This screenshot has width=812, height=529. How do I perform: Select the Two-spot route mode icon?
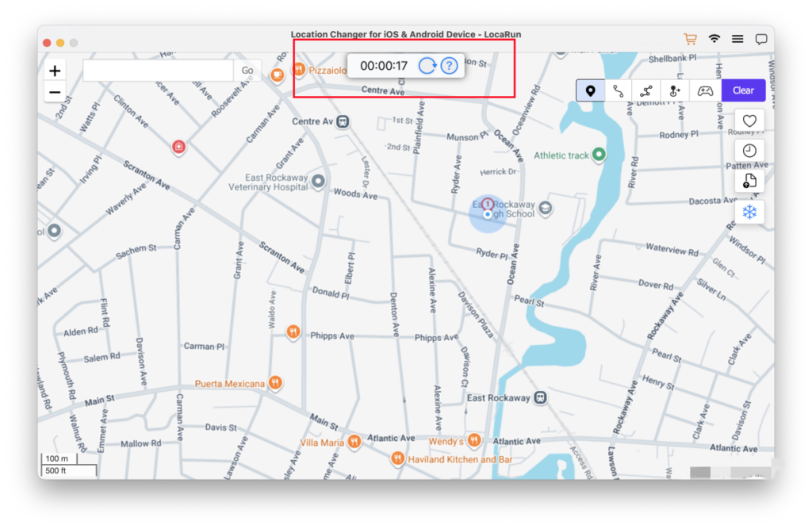pyautogui.click(x=619, y=90)
